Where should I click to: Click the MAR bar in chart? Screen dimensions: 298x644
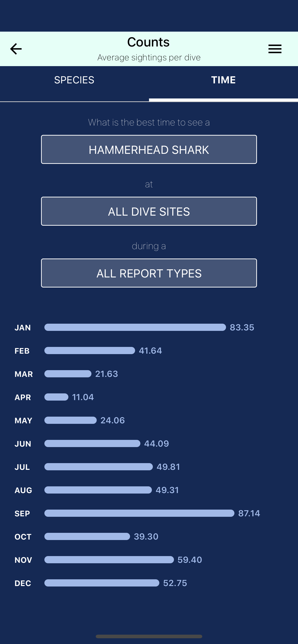[x=68, y=374]
